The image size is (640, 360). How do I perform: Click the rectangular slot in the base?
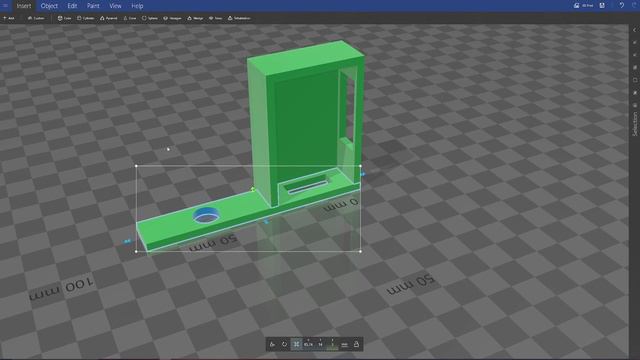[x=307, y=188]
